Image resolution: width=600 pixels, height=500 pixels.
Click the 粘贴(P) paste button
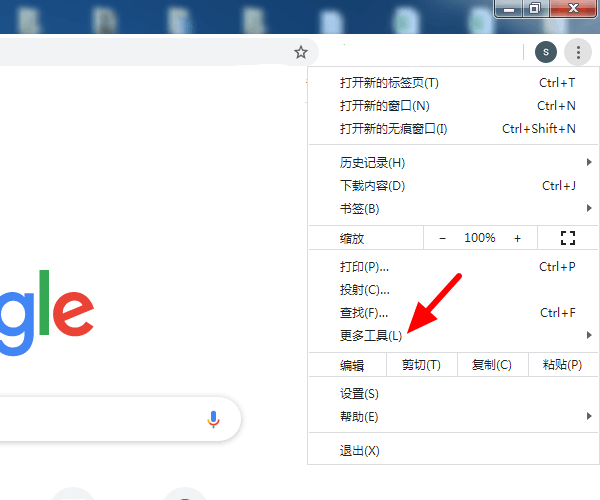tap(562, 365)
